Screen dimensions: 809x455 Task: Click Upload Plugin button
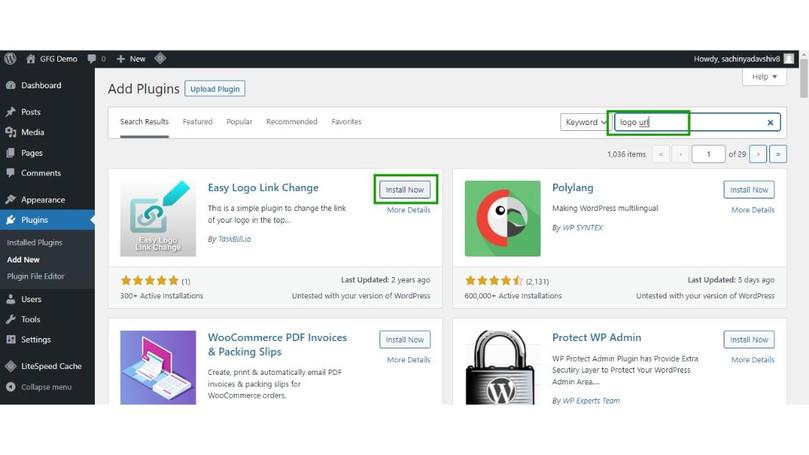pyautogui.click(x=216, y=89)
